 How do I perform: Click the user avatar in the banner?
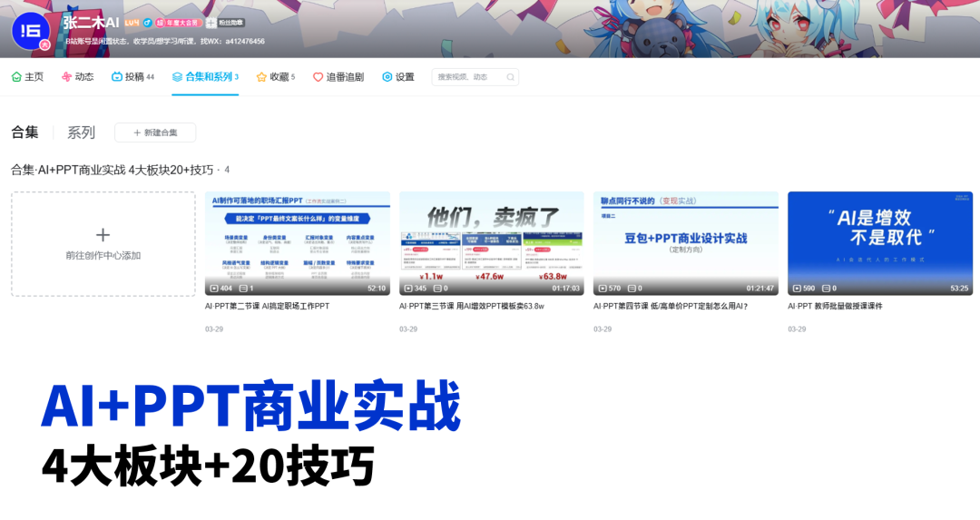tap(31, 31)
